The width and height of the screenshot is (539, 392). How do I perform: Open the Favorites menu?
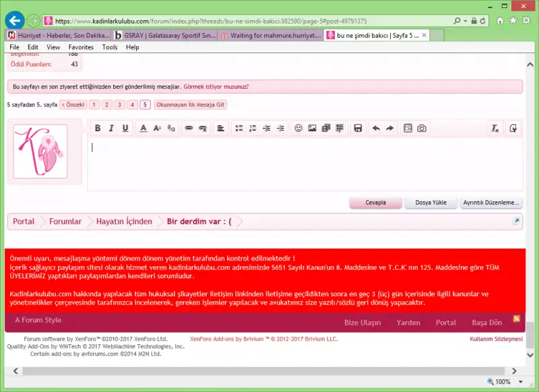coord(81,47)
